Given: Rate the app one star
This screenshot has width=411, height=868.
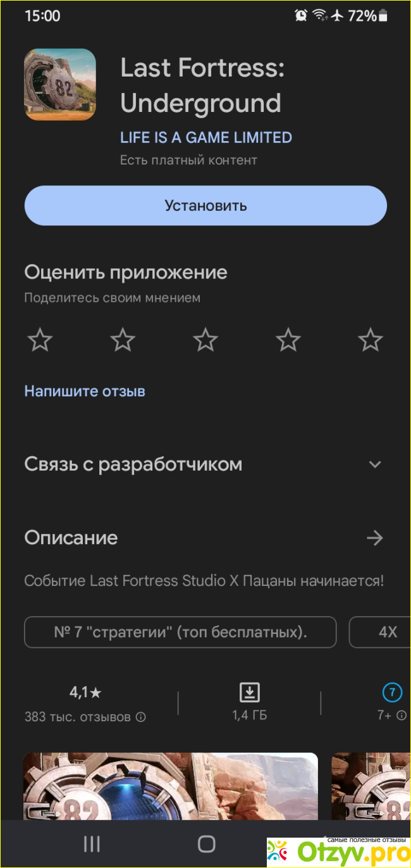Looking at the screenshot, I should click(x=40, y=340).
